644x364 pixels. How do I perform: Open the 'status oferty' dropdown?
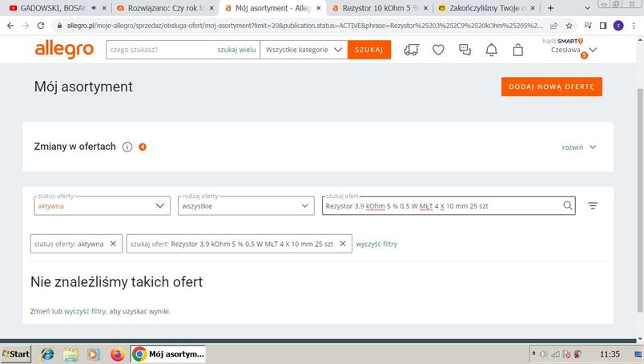pos(101,206)
